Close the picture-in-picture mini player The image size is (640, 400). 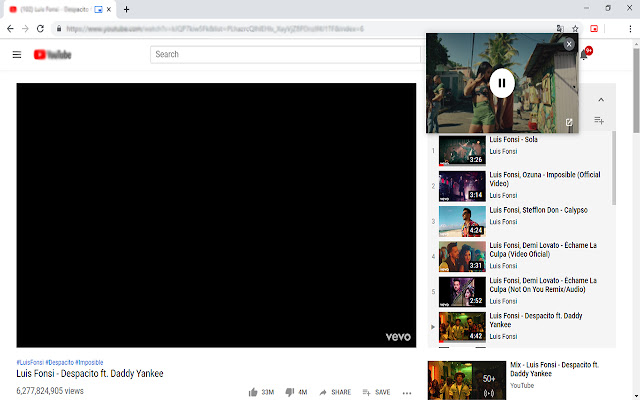[x=569, y=44]
